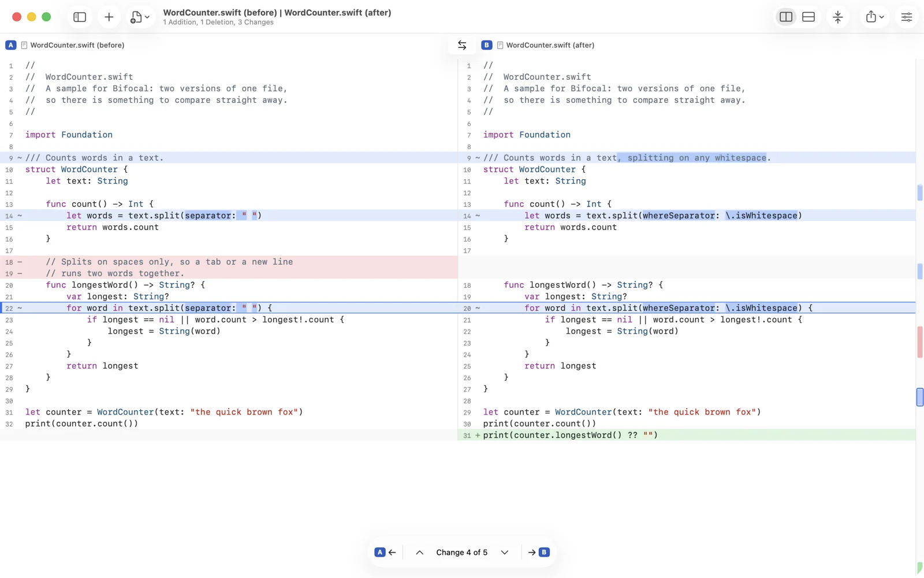Open the Share dropdown menu
The image size is (924, 578).
pyautogui.click(x=875, y=17)
